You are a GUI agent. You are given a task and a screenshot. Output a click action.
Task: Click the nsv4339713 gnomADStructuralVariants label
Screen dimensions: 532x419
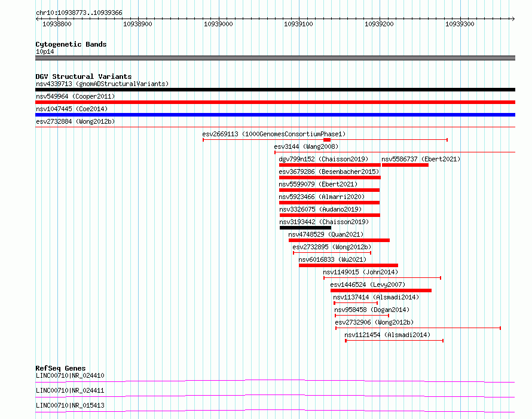coord(102,84)
